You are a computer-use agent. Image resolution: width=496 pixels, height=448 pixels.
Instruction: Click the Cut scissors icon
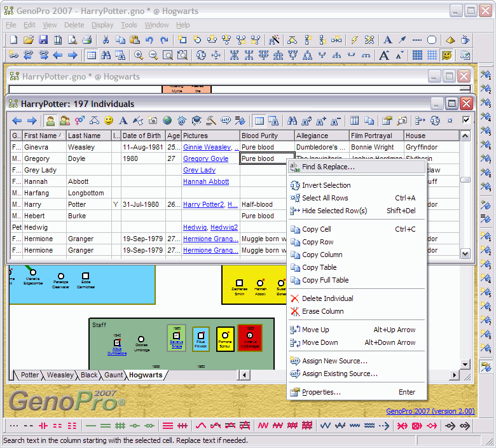point(106,40)
